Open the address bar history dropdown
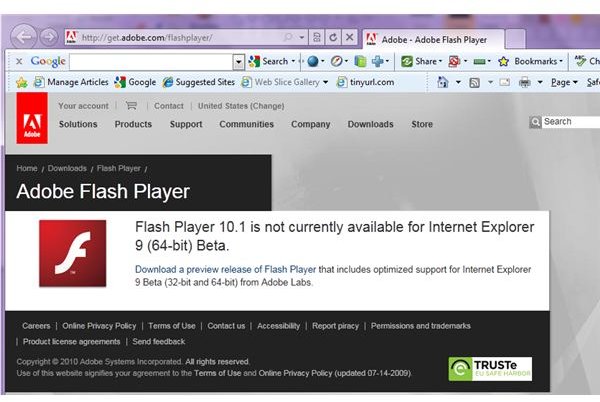600x402 pixels. click(302, 37)
